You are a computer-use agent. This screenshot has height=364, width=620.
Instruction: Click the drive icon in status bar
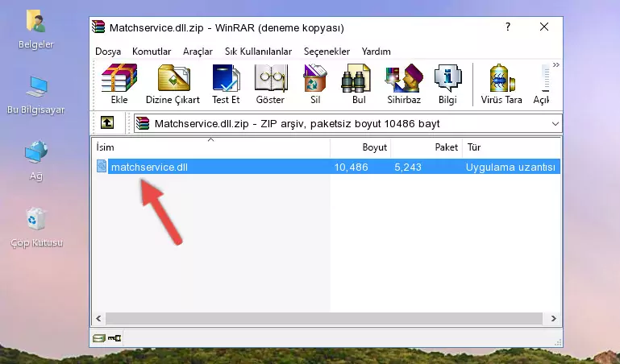pyautogui.click(x=99, y=338)
